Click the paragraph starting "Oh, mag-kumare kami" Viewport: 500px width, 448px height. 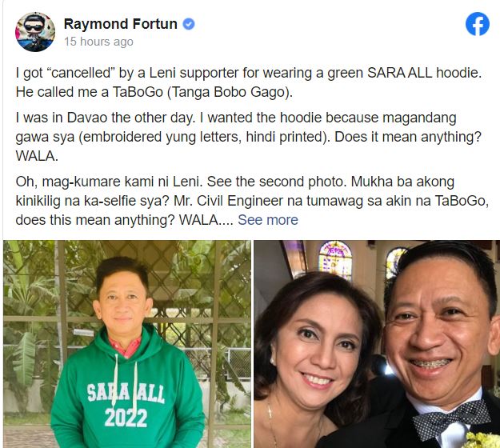tap(252, 201)
